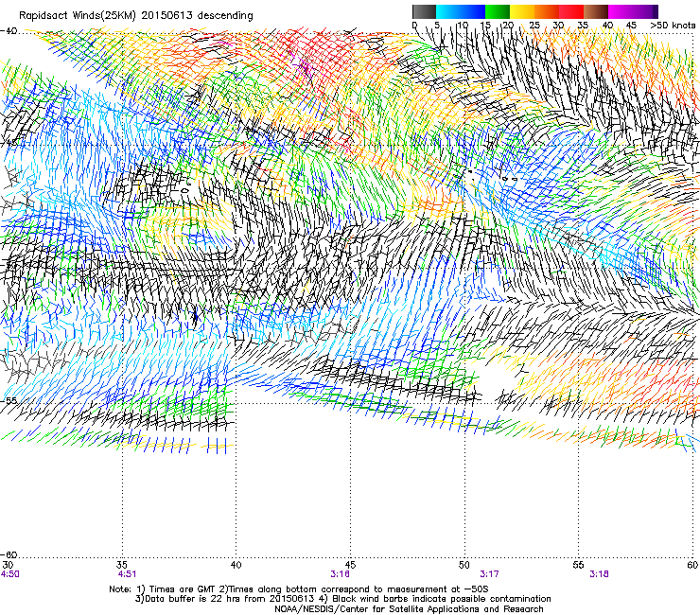The height and width of the screenshot is (615, 700).
Task: Click the yellow 20-25 knots legend swatch
Action: (x=522, y=11)
